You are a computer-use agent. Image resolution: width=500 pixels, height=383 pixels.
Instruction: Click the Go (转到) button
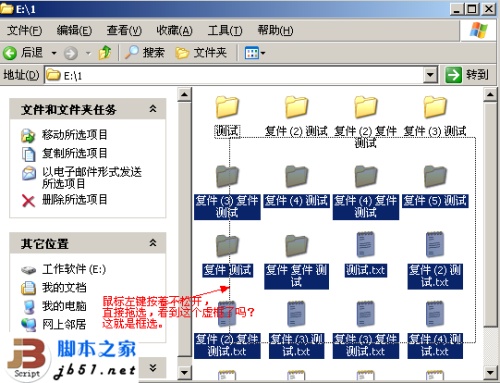tap(467, 75)
